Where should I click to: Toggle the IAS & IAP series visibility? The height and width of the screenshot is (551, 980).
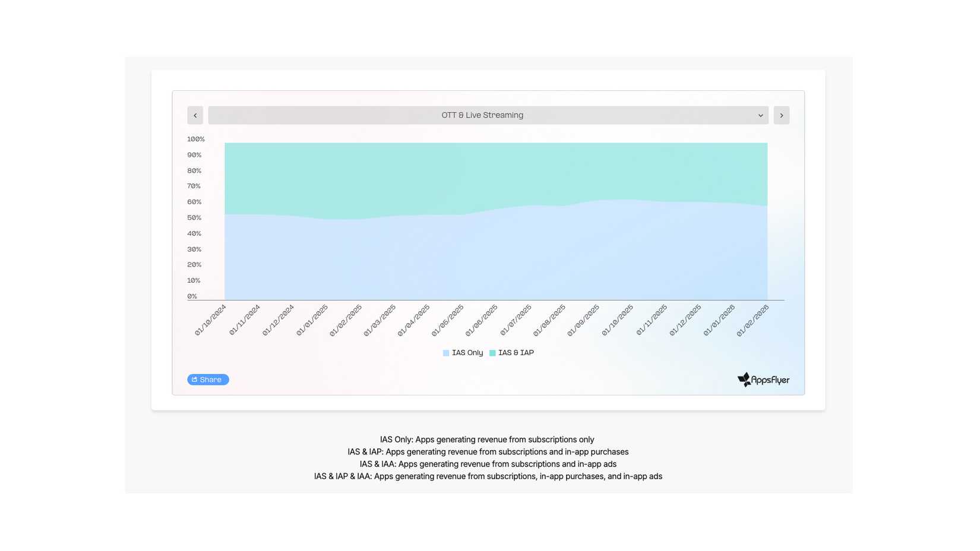tap(511, 353)
